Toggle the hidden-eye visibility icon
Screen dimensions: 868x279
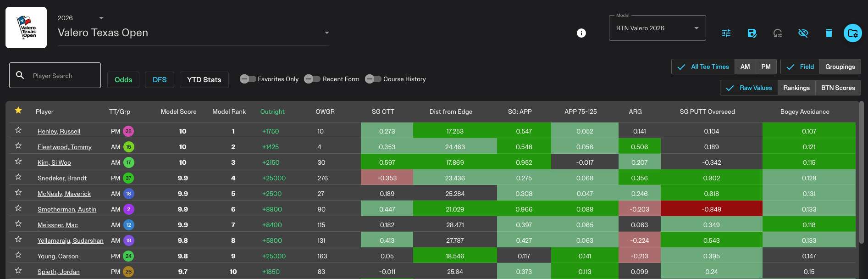[x=803, y=33]
